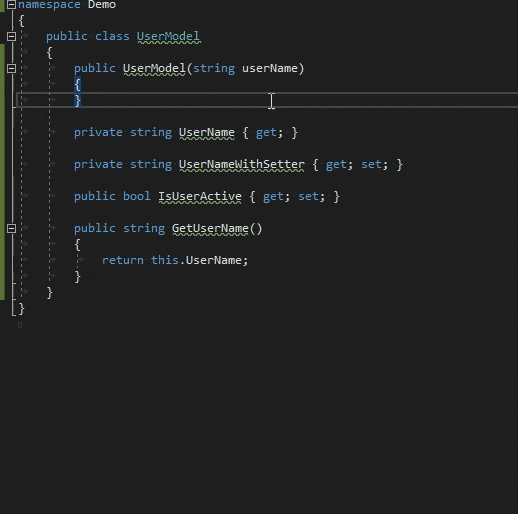Click the 'return' keyword
Viewport: 518px width, 514px height.
tap(123, 260)
